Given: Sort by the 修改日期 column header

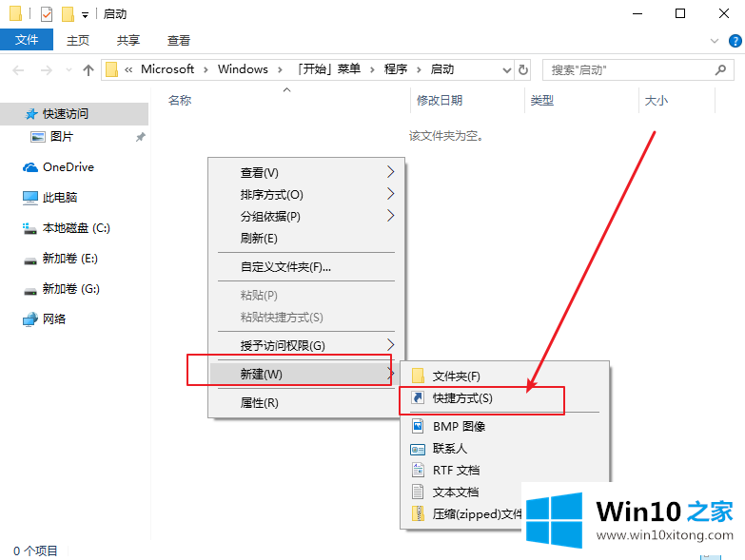Looking at the screenshot, I should (439, 100).
